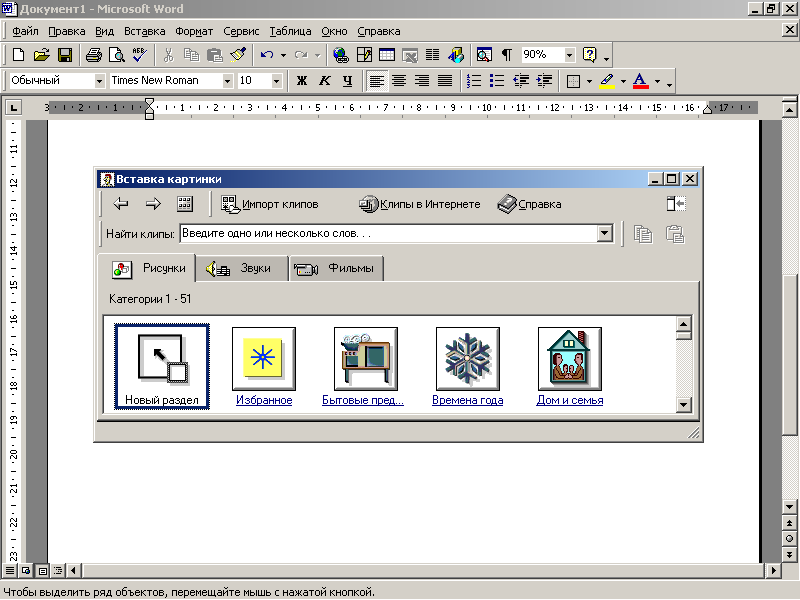Show all categories in clip gallery

pos(185,204)
